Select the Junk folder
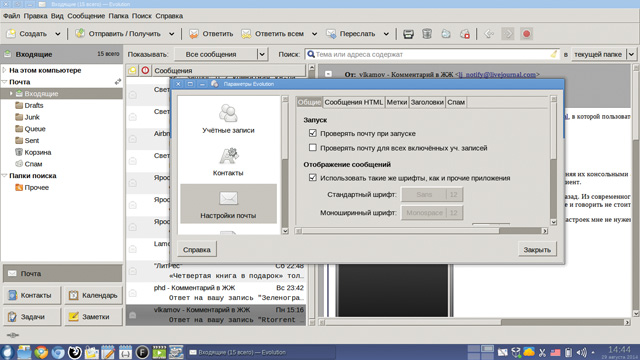The height and width of the screenshot is (360, 640). point(32,117)
